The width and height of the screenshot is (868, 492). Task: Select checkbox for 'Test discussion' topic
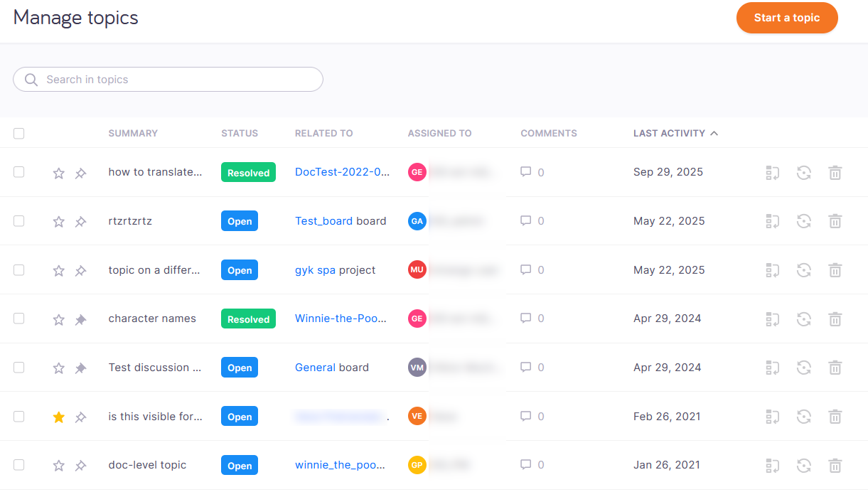[19, 368]
